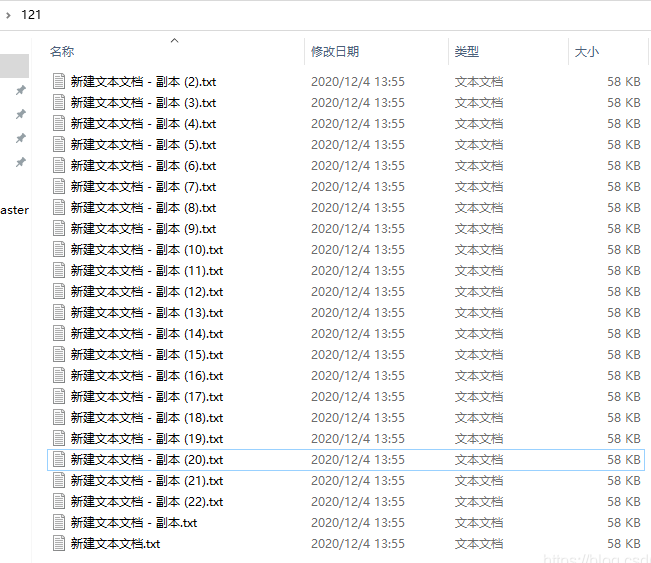Click 58 KB size of 副本 (17).txt

click(x=624, y=397)
